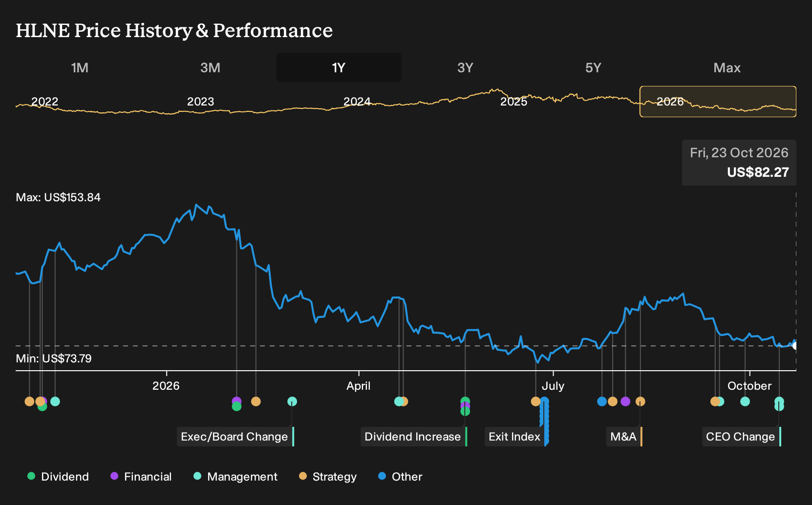Toggle Strategy events in the legend
This screenshot has height=505, width=812.
328,477
